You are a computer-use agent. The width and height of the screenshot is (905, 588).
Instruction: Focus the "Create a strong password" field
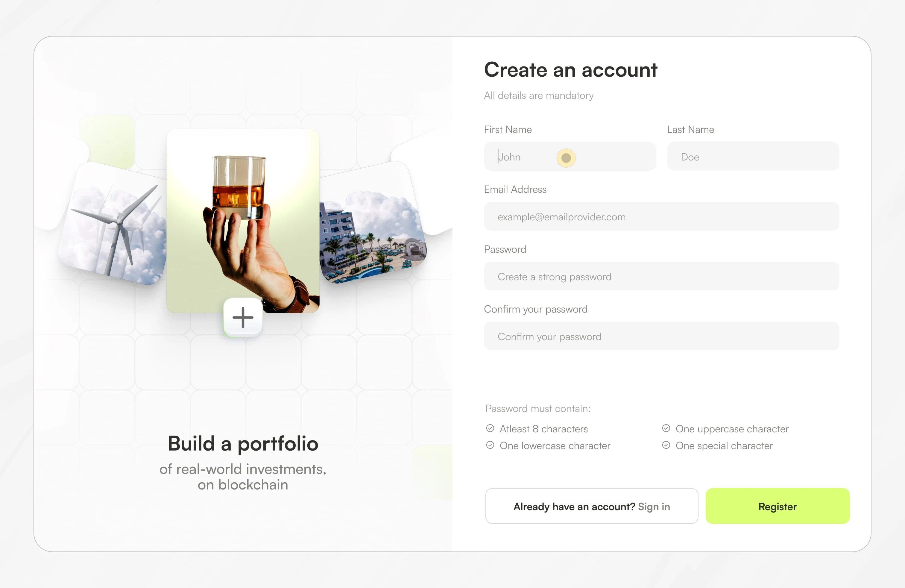661,277
